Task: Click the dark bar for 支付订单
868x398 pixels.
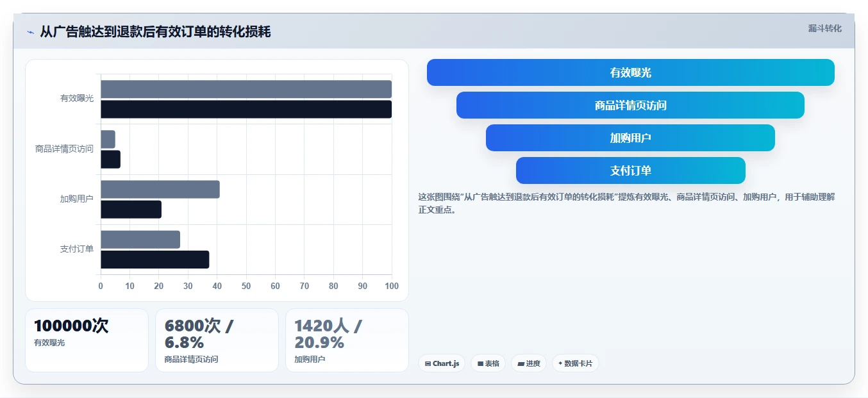Action: (x=154, y=260)
